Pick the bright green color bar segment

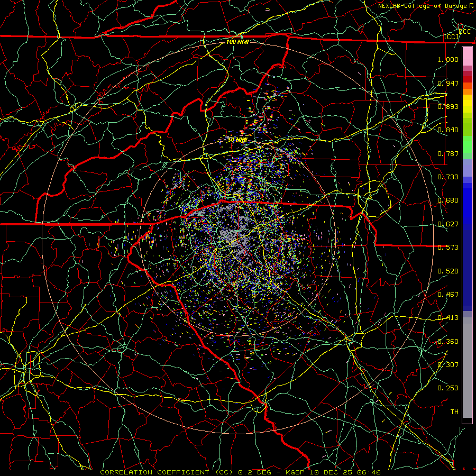click(467, 144)
